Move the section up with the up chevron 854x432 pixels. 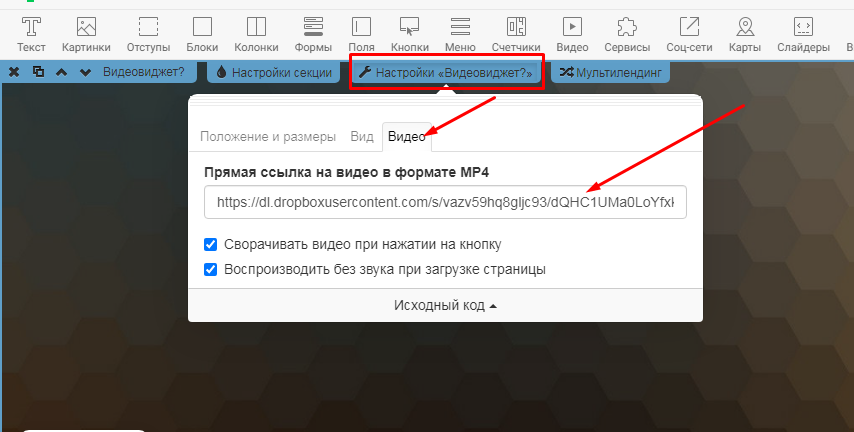point(62,72)
